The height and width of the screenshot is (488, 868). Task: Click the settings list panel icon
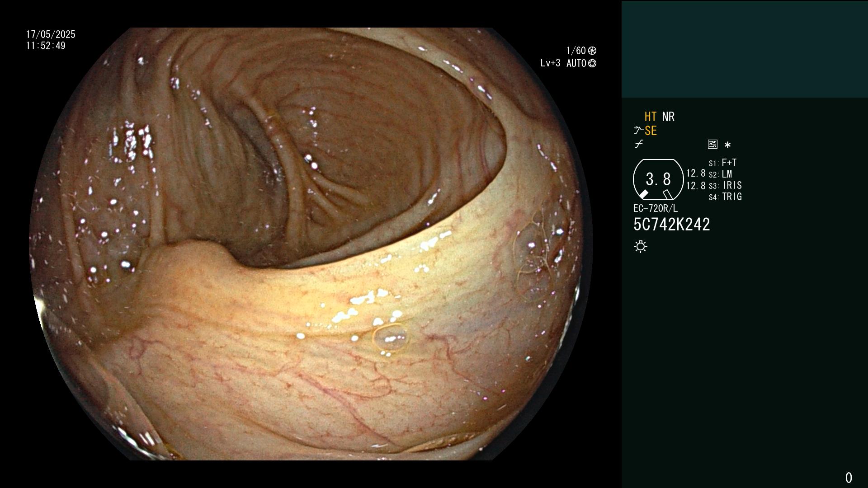pyautogui.click(x=712, y=144)
